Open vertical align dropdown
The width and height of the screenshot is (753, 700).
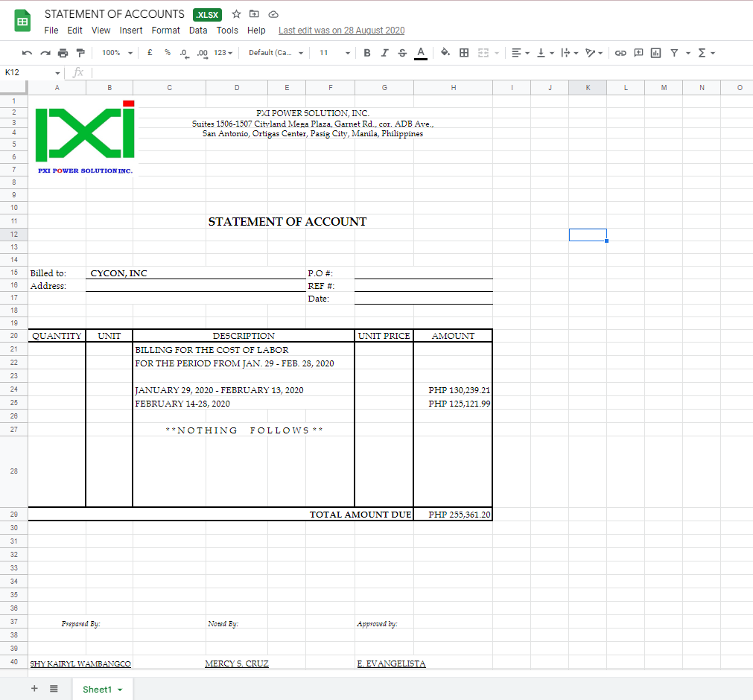click(545, 53)
